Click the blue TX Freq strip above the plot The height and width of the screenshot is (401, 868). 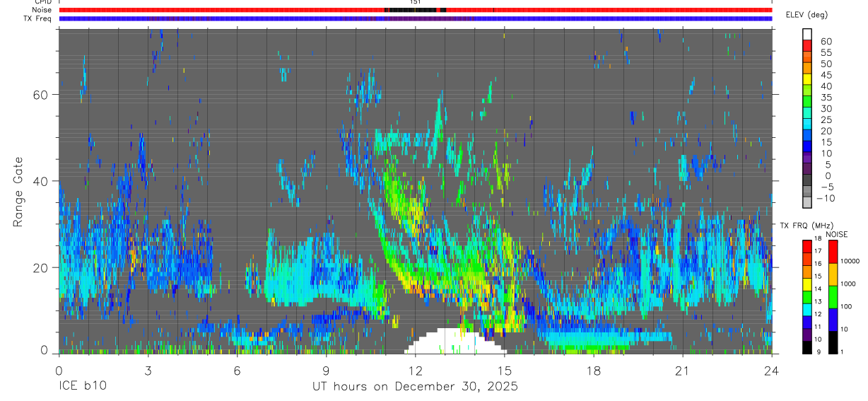[416, 18]
